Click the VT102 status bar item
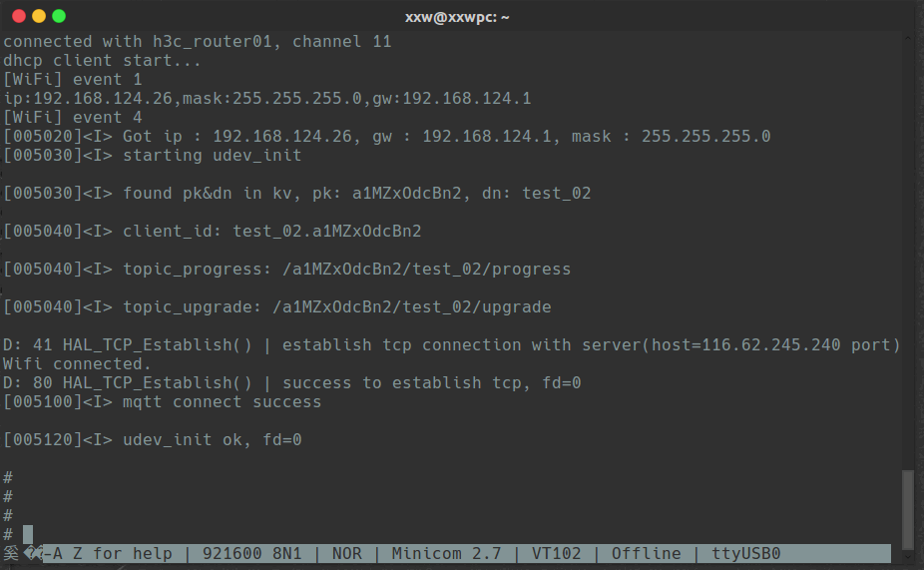This screenshot has height=570, width=924. [556, 553]
